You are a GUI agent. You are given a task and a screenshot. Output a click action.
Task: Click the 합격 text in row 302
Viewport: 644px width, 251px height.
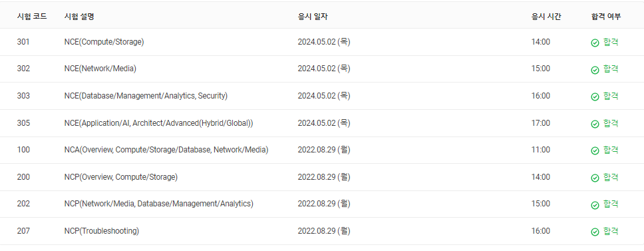(x=611, y=69)
